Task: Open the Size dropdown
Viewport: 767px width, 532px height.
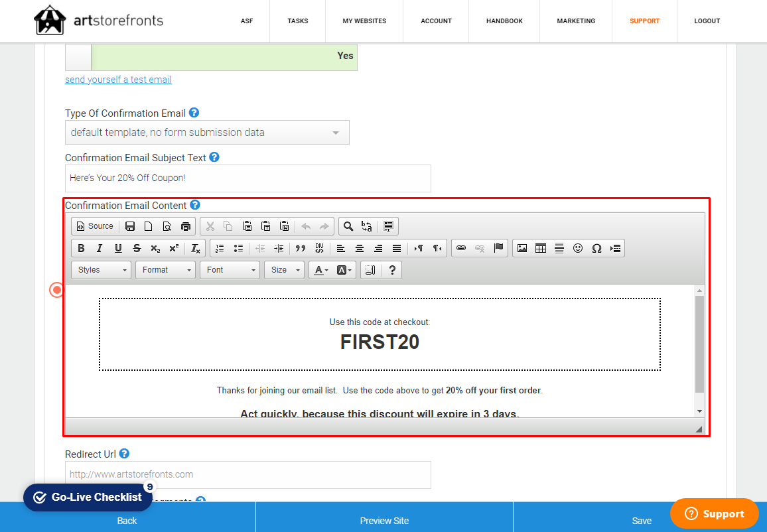Action: click(x=284, y=270)
